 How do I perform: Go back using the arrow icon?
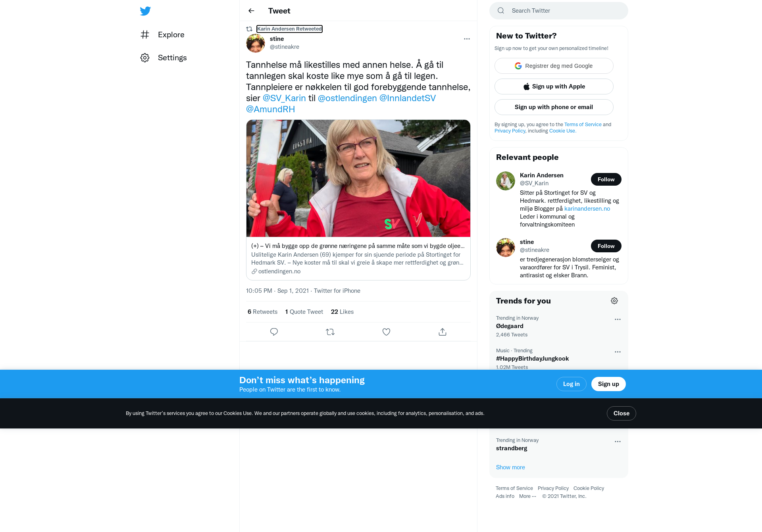(251, 11)
